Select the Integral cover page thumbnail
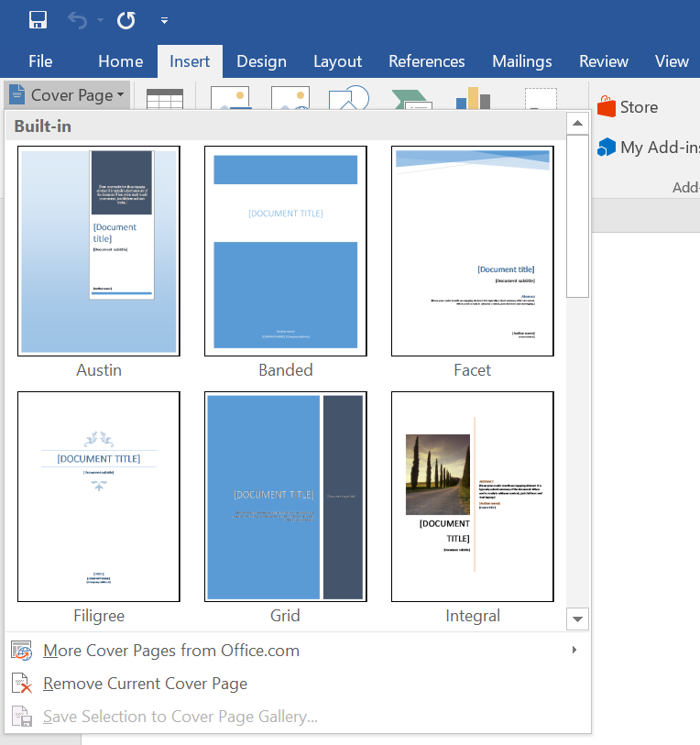Viewport: 700px width, 745px height. click(472, 497)
